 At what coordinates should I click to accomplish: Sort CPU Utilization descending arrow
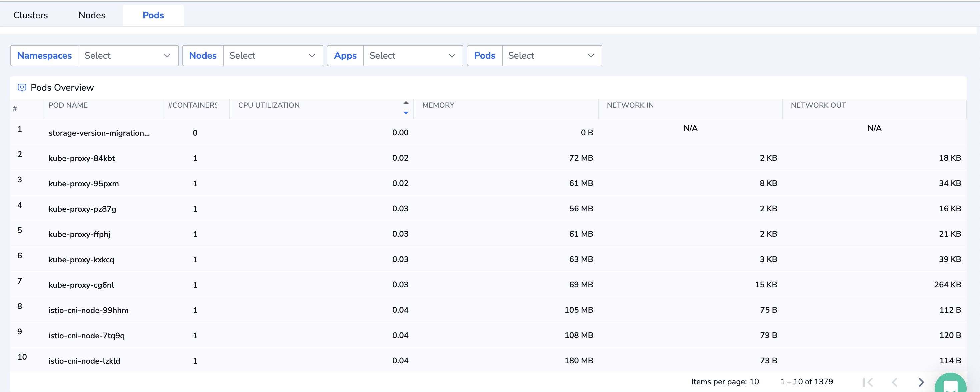[406, 113]
